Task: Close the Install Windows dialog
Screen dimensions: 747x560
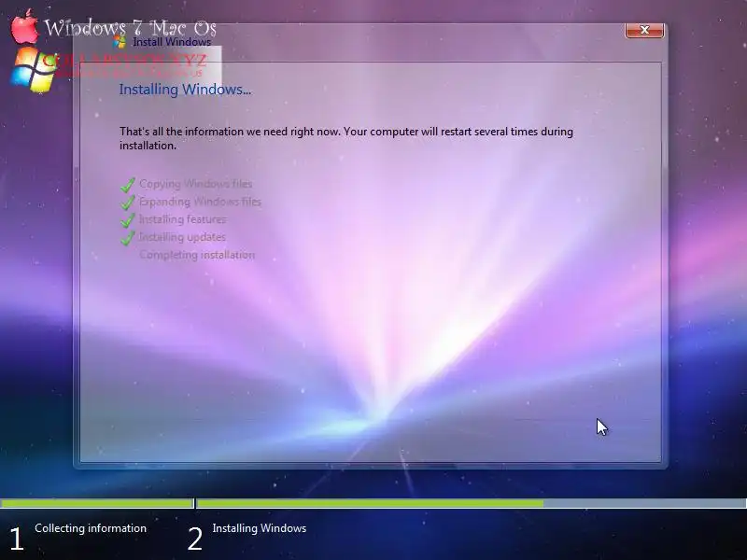Action: tap(644, 30)
